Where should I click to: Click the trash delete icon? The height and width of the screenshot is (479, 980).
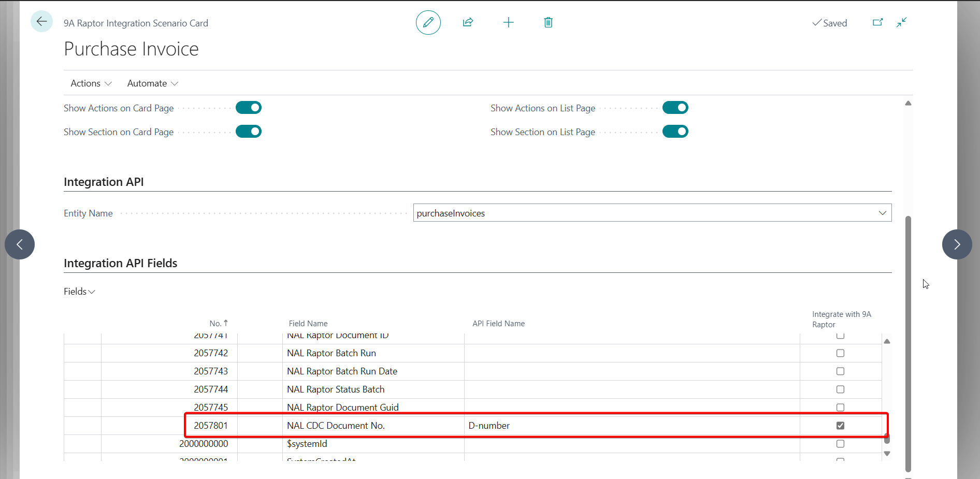pyautogui.click(x=548, y=22)
